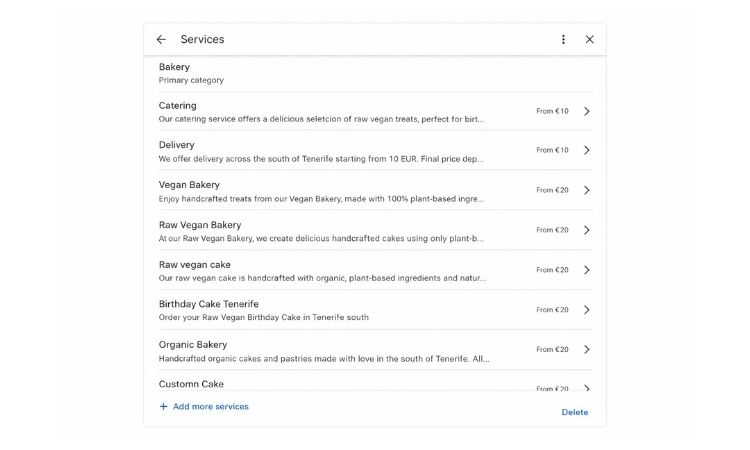Select the Catering service title
The image size is (750, 450).
pyautogui.click(x=178, y=105)
